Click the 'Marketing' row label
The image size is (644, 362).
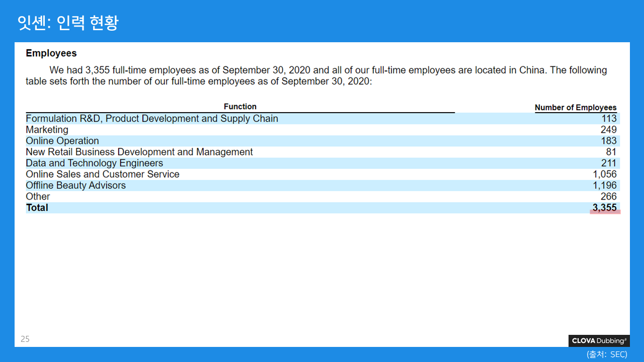coord(47,130)
